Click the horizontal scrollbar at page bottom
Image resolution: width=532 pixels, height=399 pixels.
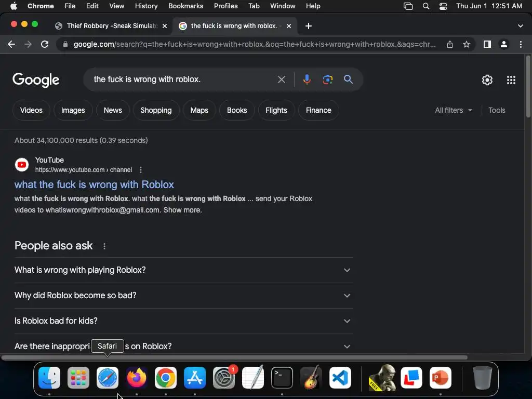(x=234, y=357)
